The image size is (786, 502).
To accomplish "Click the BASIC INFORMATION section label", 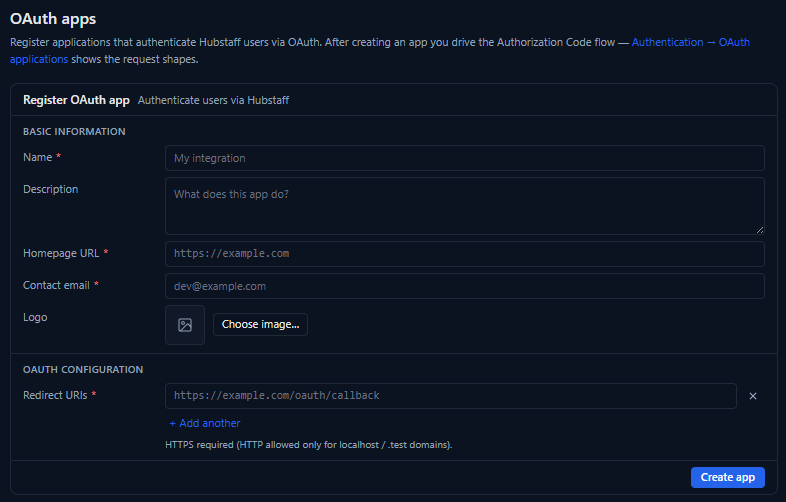I will [x=74, y=132].
